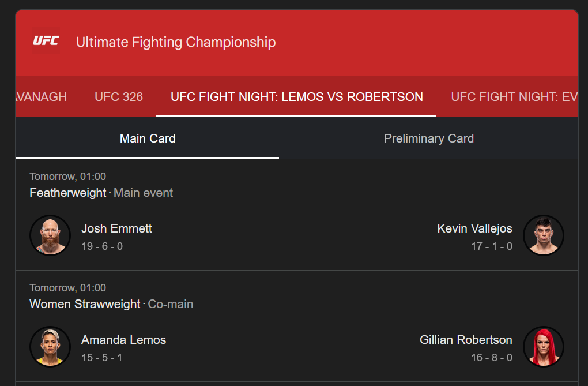
Task: Show the Preliminary Card fights
Action: coord(429,138)
